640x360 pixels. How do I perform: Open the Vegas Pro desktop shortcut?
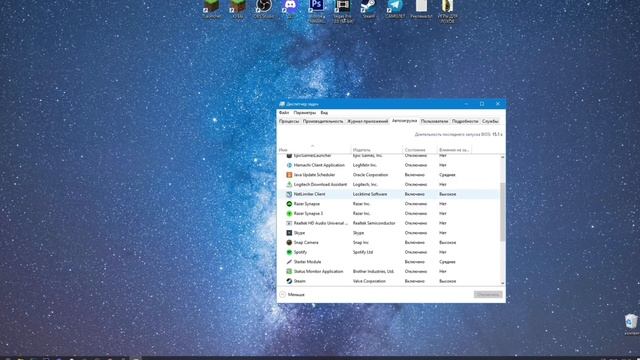343,10
